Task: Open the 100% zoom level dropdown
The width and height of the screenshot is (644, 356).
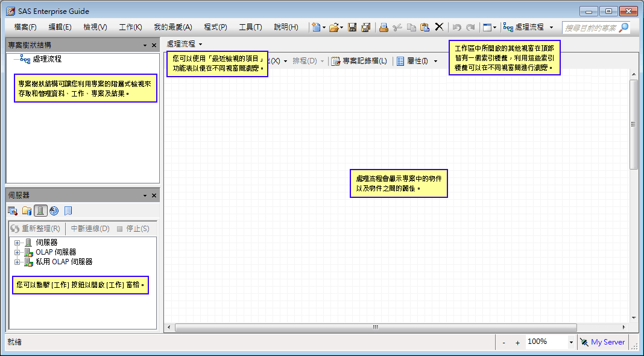Action: 571,342
